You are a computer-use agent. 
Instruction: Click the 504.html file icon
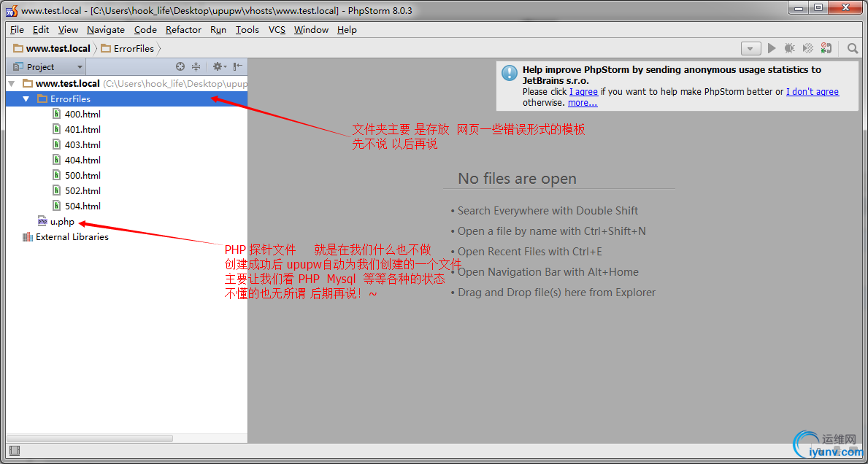[x=56, y=206]
